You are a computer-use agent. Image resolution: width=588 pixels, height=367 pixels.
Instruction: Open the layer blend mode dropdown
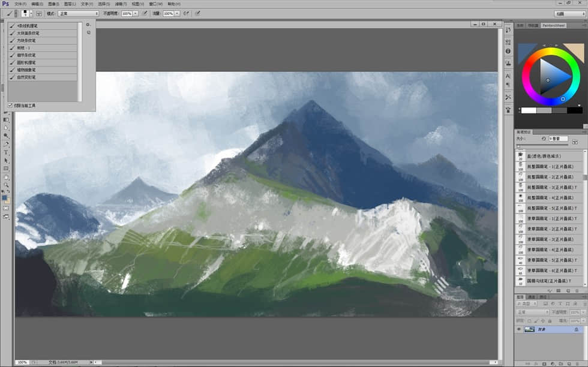coord(533,312)
